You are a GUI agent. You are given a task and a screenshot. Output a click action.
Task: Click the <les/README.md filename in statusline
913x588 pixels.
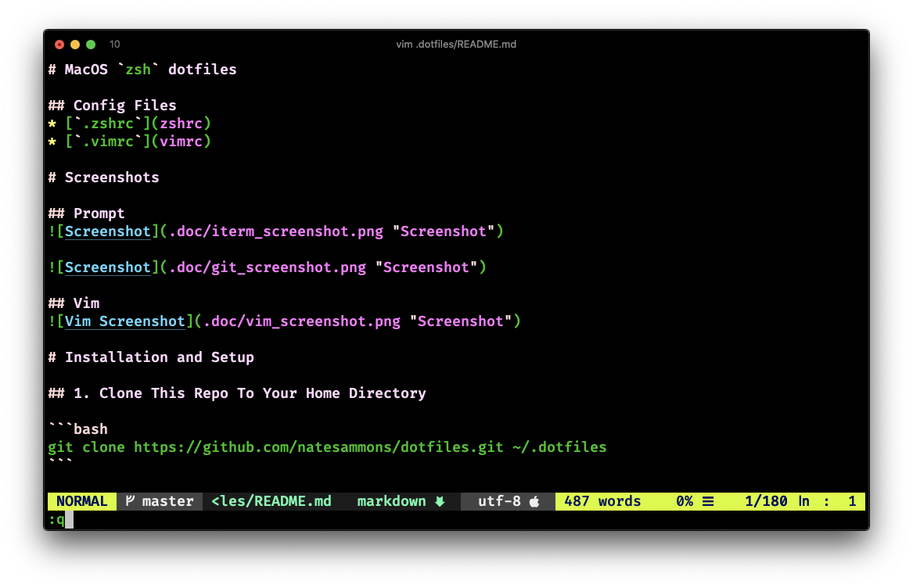[271, 501]
